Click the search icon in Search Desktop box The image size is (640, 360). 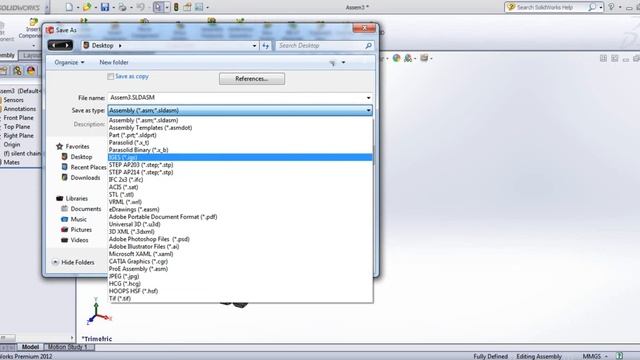click(x=369, y=46)
